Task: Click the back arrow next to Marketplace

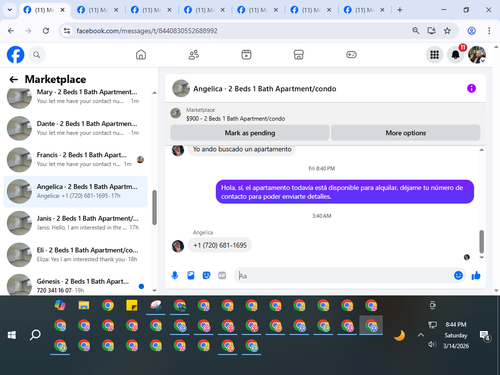Action: click(x=14, y=79)
